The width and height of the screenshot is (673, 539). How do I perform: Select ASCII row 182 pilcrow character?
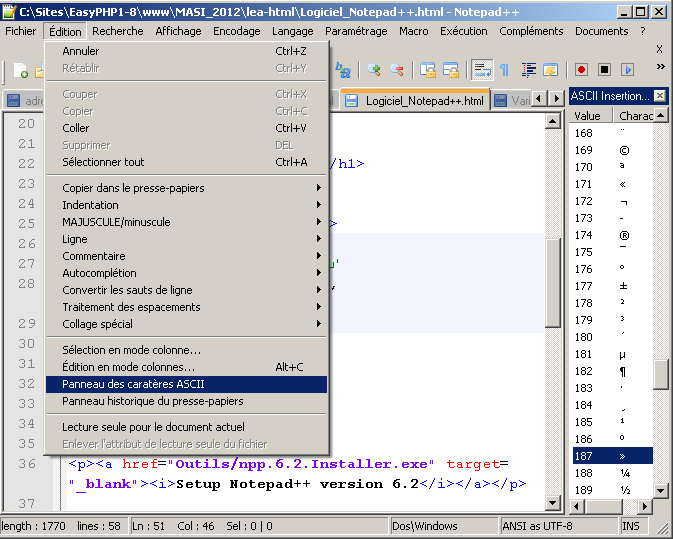(613, 371)
